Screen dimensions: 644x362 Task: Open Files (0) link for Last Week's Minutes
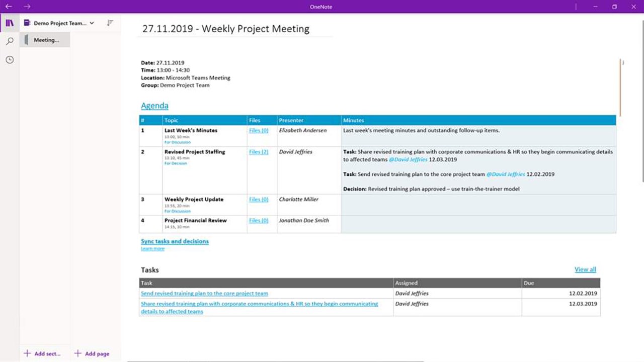[259, 130]
